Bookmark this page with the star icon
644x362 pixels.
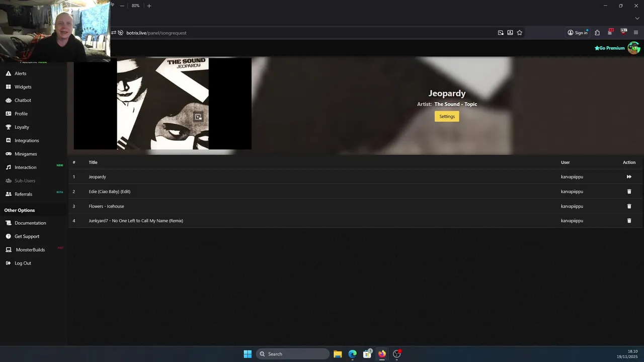pos(520,33)
